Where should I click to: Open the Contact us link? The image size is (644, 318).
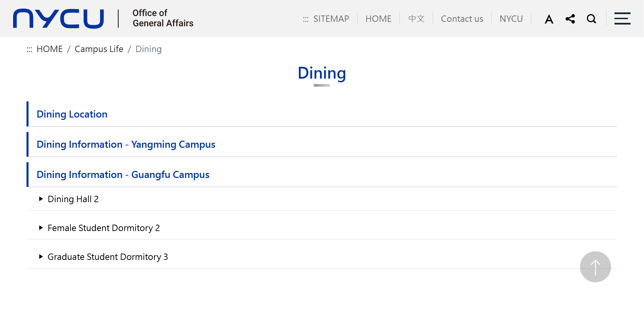(462, 19)
